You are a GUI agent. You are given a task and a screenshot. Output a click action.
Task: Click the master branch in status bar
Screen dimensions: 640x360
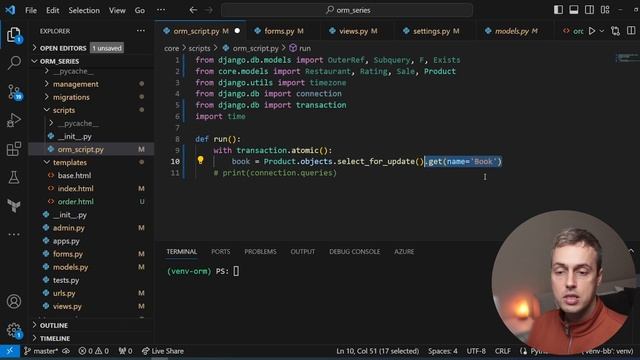[41, 351]
